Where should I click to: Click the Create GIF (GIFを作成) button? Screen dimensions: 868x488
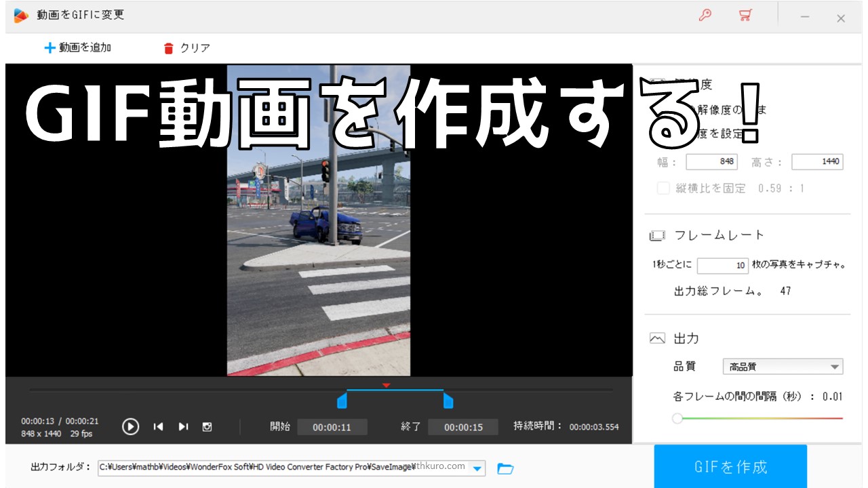point(730,466)
